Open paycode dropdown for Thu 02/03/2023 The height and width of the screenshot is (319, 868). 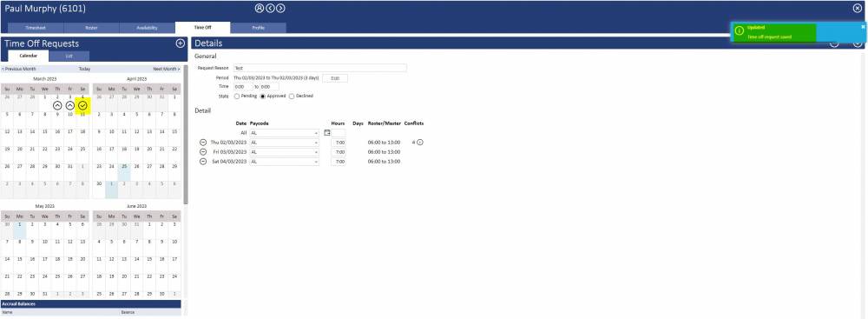coord(285,143)
